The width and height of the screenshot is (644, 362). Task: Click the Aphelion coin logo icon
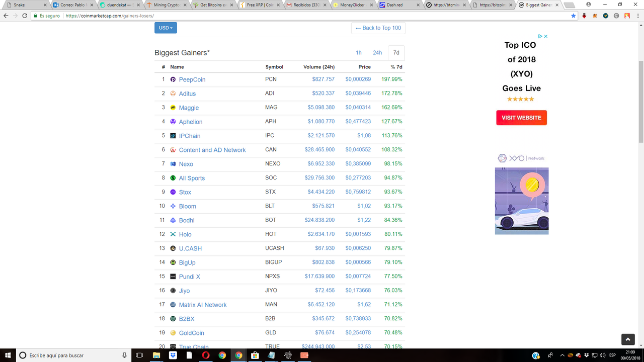point(173,122)
